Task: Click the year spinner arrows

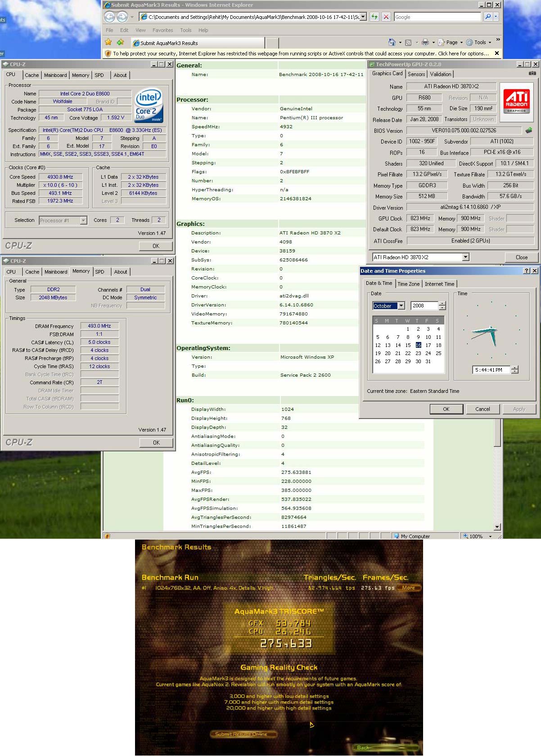Action: click(442, 306)
